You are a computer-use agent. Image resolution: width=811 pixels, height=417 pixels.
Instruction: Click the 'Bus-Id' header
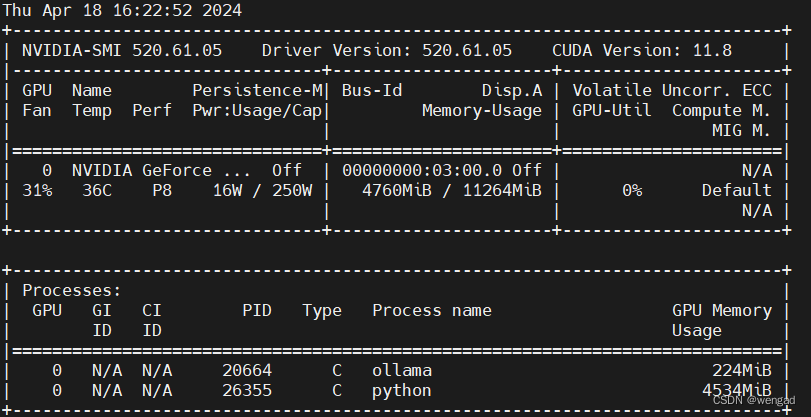[372, 91]
